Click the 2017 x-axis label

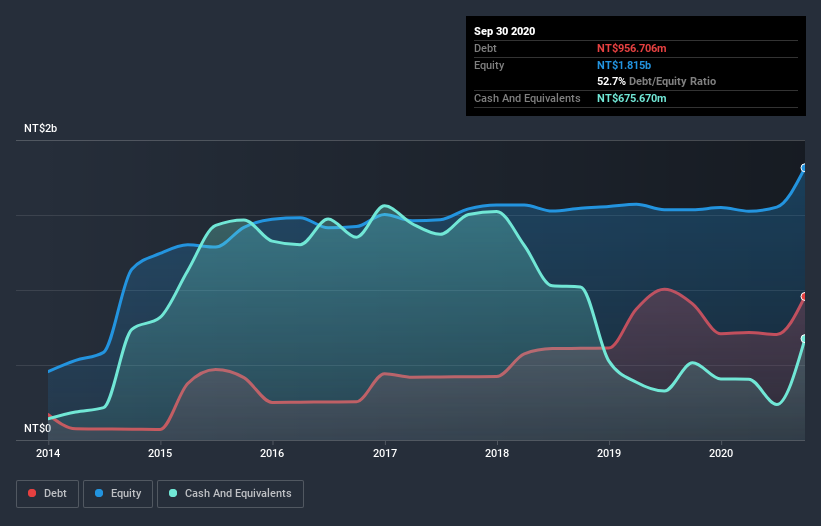pos(385,453)
